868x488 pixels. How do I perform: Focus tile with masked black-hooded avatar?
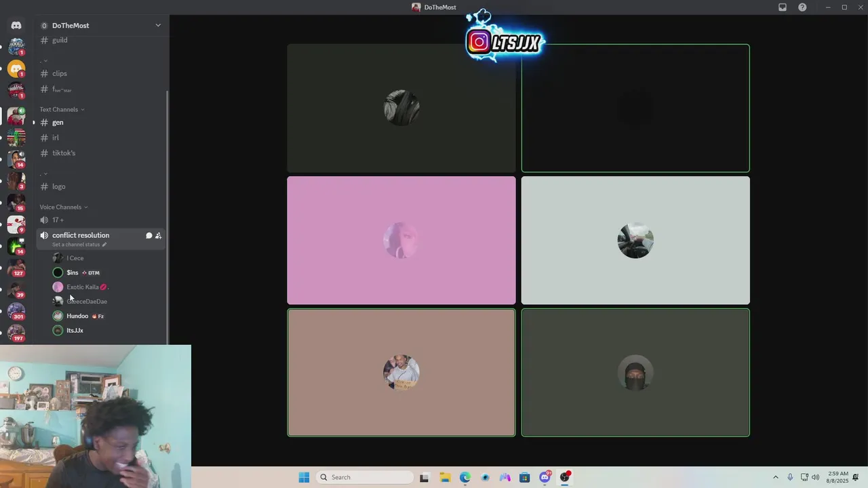[635, 373]
